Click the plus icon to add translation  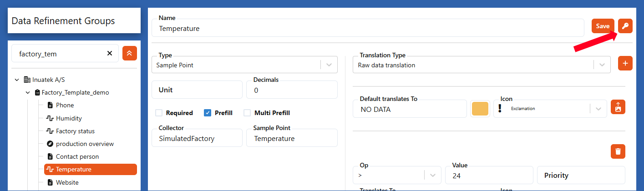[625, 63]
